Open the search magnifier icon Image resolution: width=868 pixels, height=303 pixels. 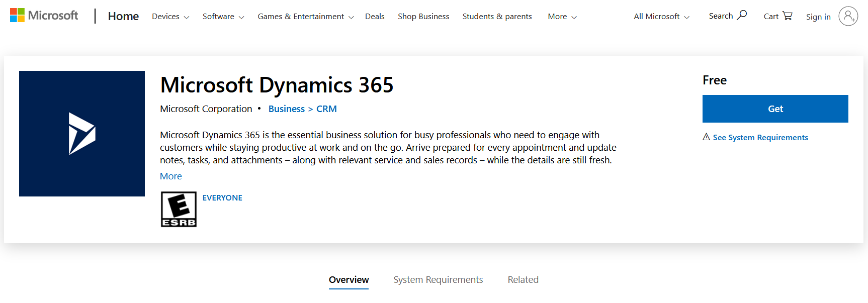(x=742, y=15)
